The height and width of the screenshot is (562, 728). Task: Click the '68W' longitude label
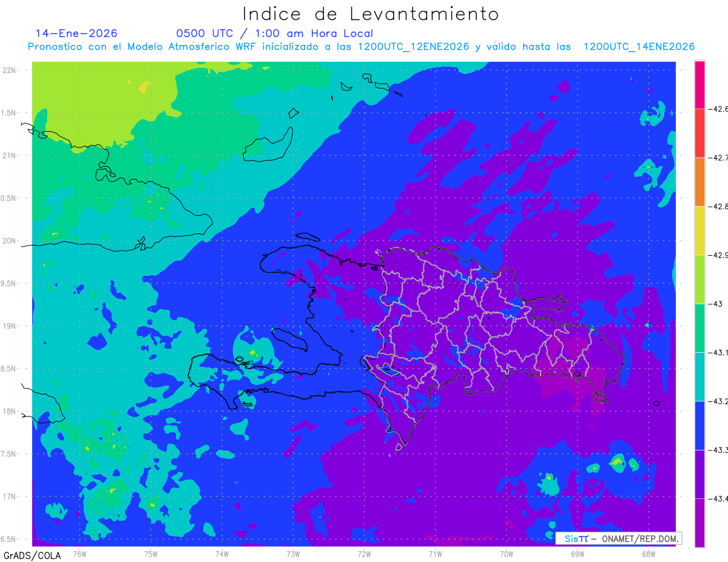(649, 553)
